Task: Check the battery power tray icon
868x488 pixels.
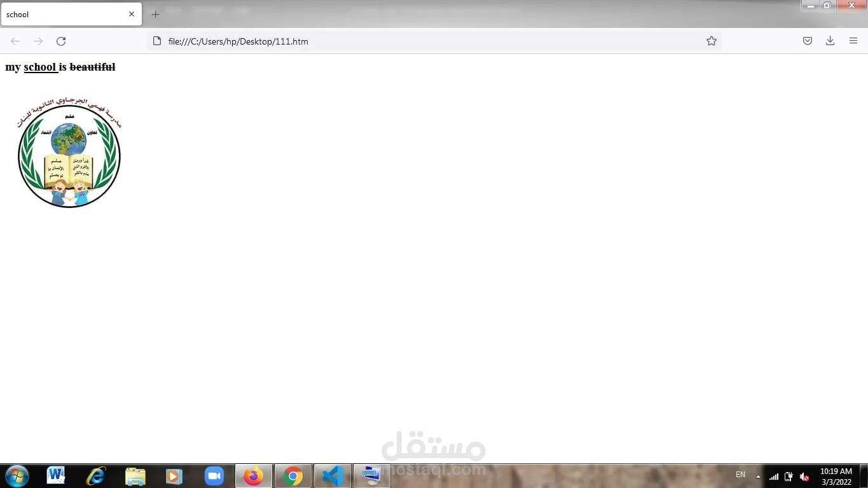Action: (x=789, y=477)
